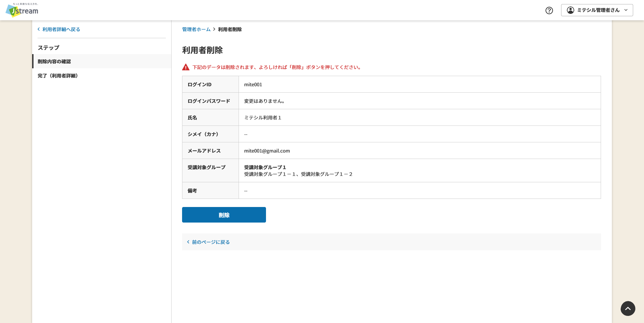Click the 変更はありません。 password value
Viewport: 644px width, 323px height.
point(265,101)
